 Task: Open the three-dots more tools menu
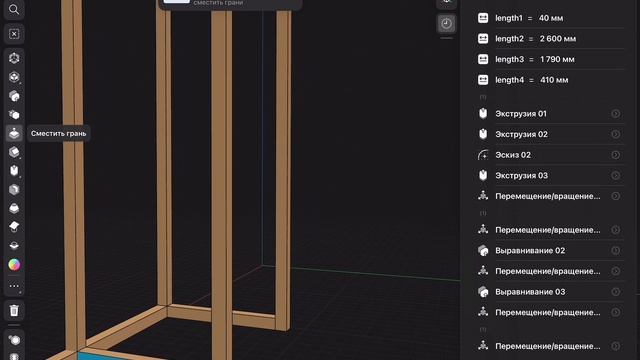tap(14, 286)
